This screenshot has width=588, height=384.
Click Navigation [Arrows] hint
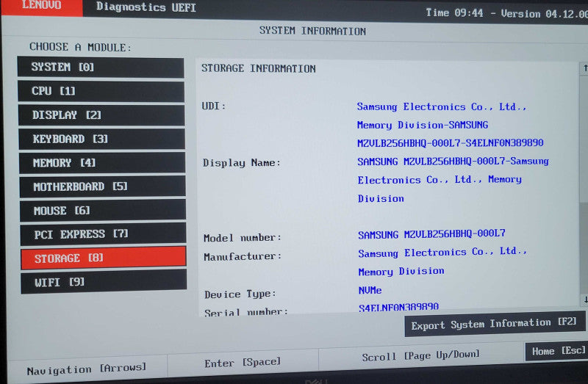(x=87, y=369)
